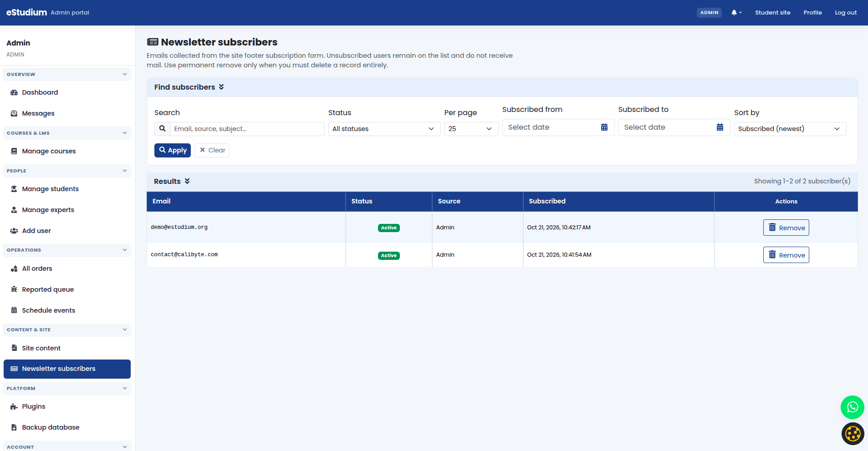Image resolution: width=868 pixels, height=451 pixels.
Task: Collapse the Overview sidebar section
Action: click(x=67, y=74)
